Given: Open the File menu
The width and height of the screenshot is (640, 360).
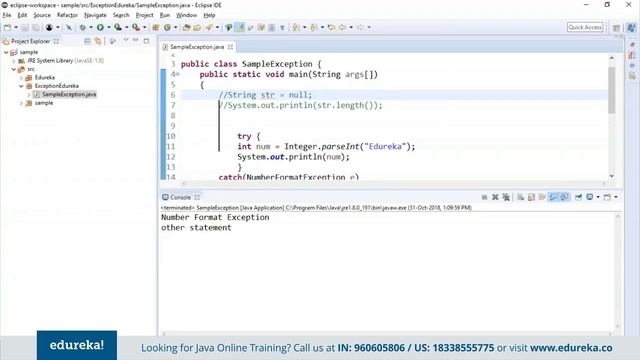Looking at the screenshot, I should click(7, 15).
